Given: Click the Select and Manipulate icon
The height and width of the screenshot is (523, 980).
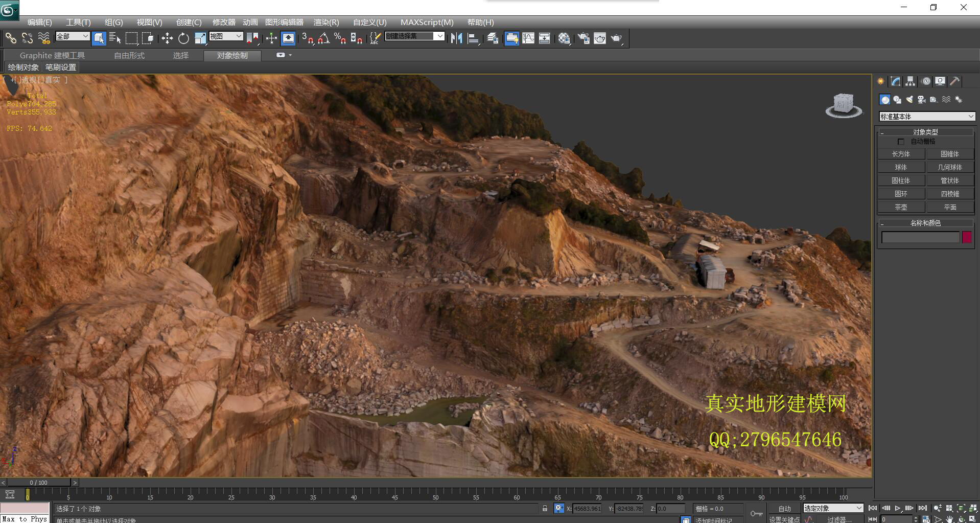Looking at the screenshot, I should click(x=271, y=38).
